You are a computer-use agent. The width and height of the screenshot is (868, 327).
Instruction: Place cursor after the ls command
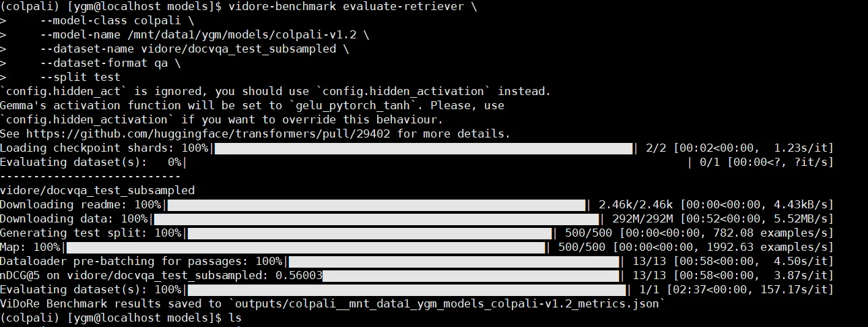click(x=243, y=318)
